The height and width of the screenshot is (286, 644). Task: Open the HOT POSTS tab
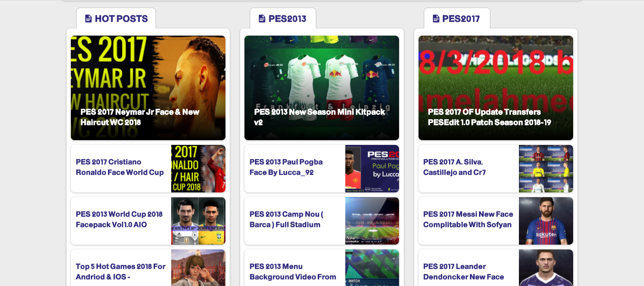coord(116,19)
